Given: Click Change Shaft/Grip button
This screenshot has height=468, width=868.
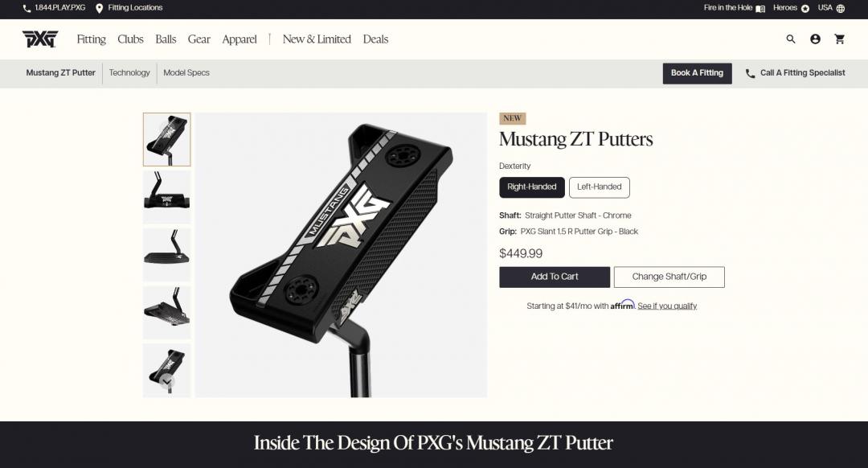Looking at the screenshot, I should coord(669,277).
